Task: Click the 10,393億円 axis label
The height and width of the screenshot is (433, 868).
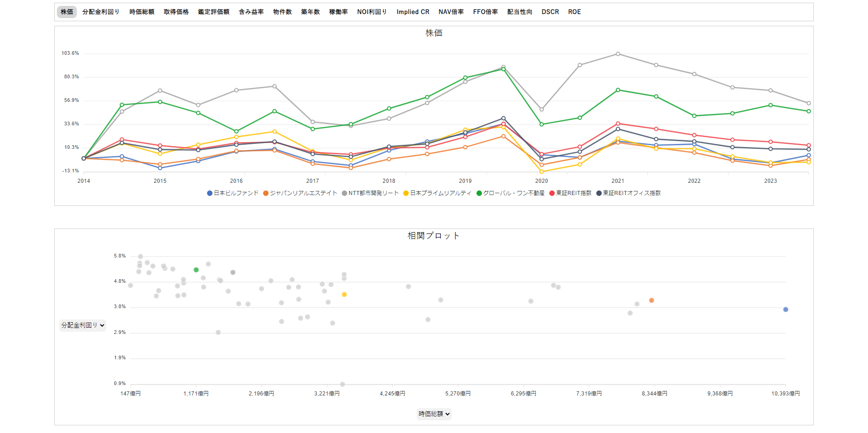Action: 786,394
